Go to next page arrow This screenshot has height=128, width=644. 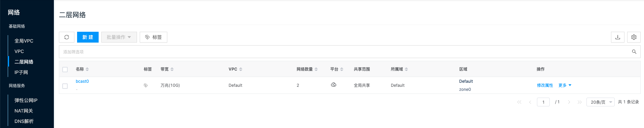569,102
